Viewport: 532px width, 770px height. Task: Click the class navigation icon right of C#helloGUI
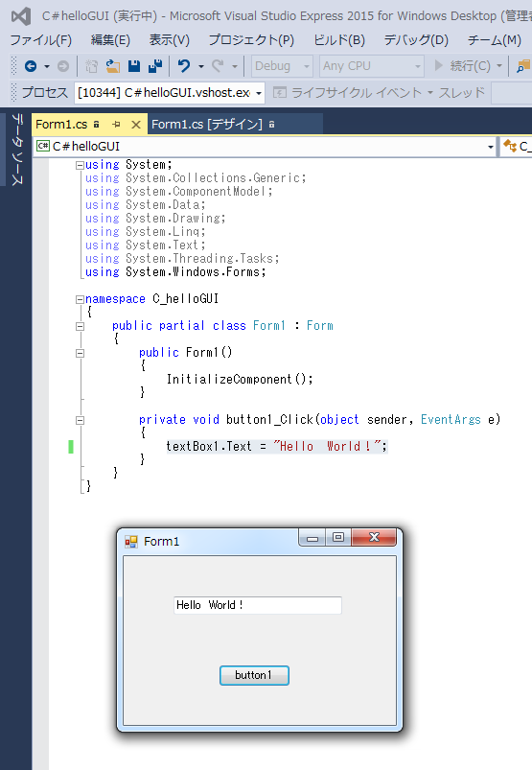510,146
